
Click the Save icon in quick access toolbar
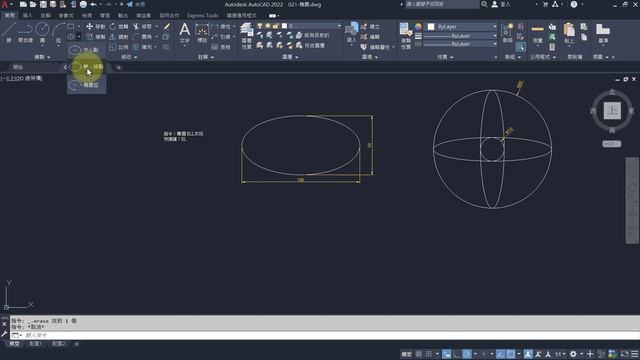tap(43, 4)
